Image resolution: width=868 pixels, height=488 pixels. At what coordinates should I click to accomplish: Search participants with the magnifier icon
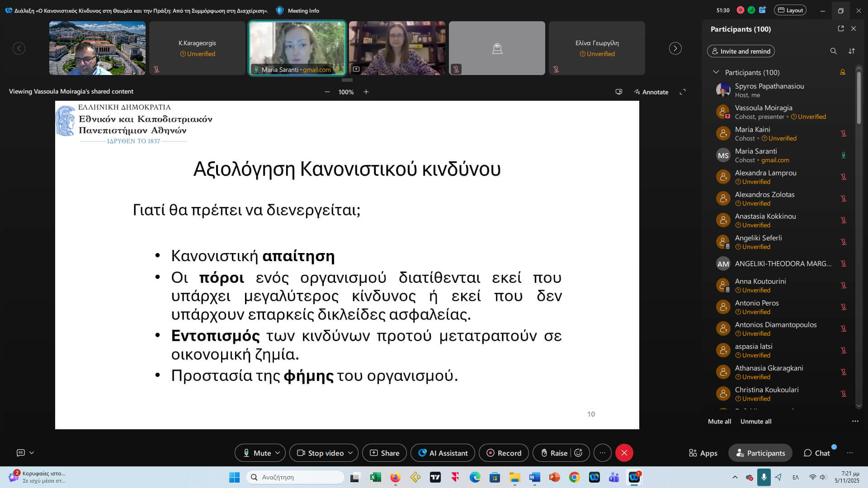click(x=833, y=51)
